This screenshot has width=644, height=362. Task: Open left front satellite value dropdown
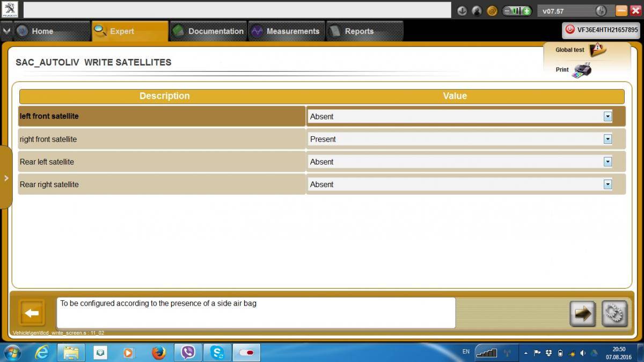608,116
